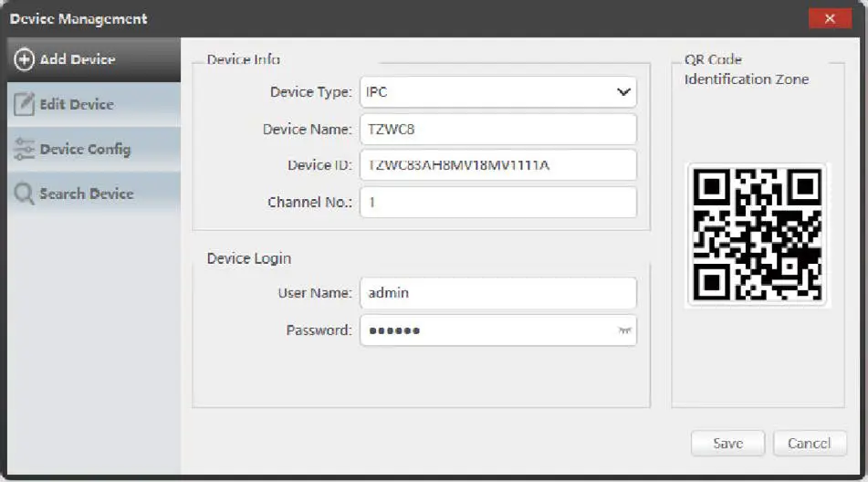Image resolution: width=868 pixels, height=482 pixels.
Task: Click the plus icon beside Add Device
Action: (x=25, y=60)
